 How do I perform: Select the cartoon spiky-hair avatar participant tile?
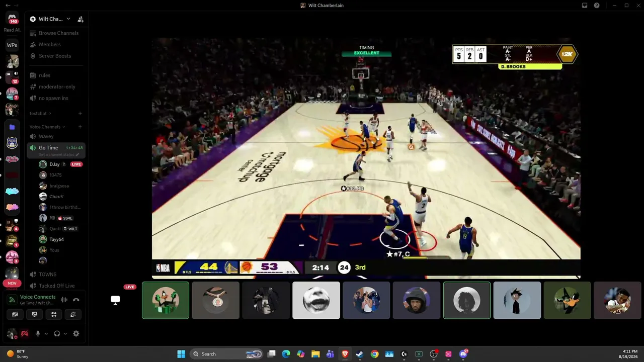click(x=517, y=300)
